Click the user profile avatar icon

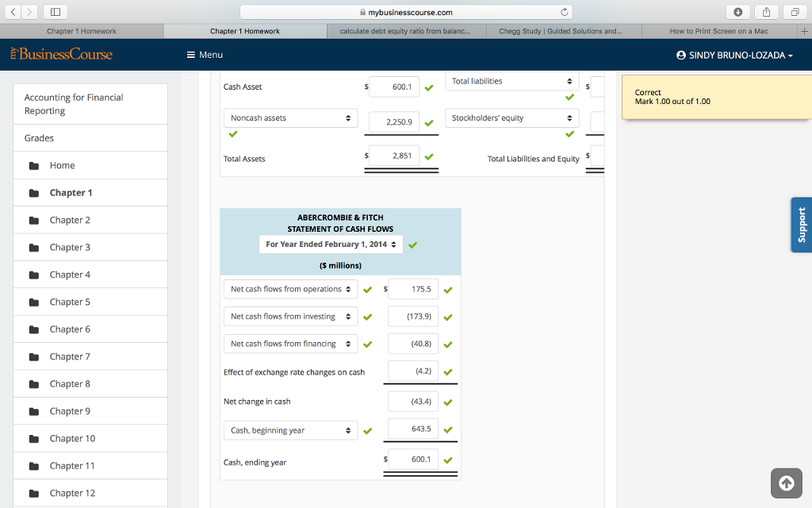pyautogui.click(x=681, y=55)
